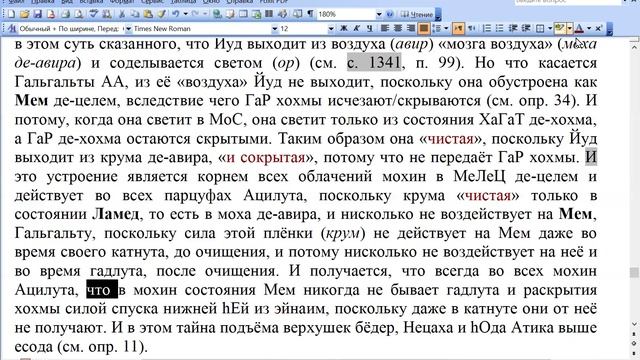Open the font size dropdown

[331, 29]
